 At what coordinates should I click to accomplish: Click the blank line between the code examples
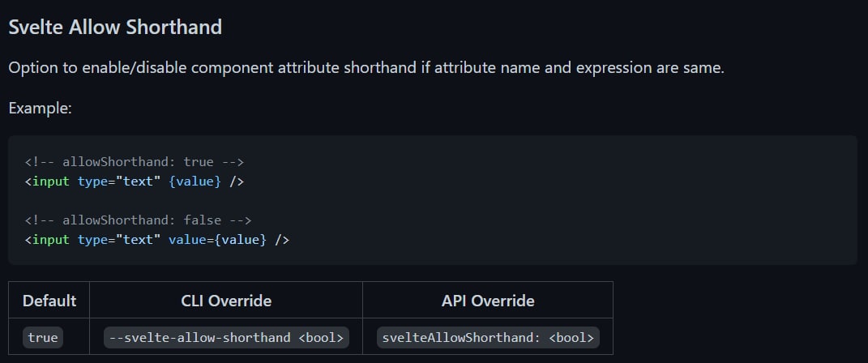point(243,201)
